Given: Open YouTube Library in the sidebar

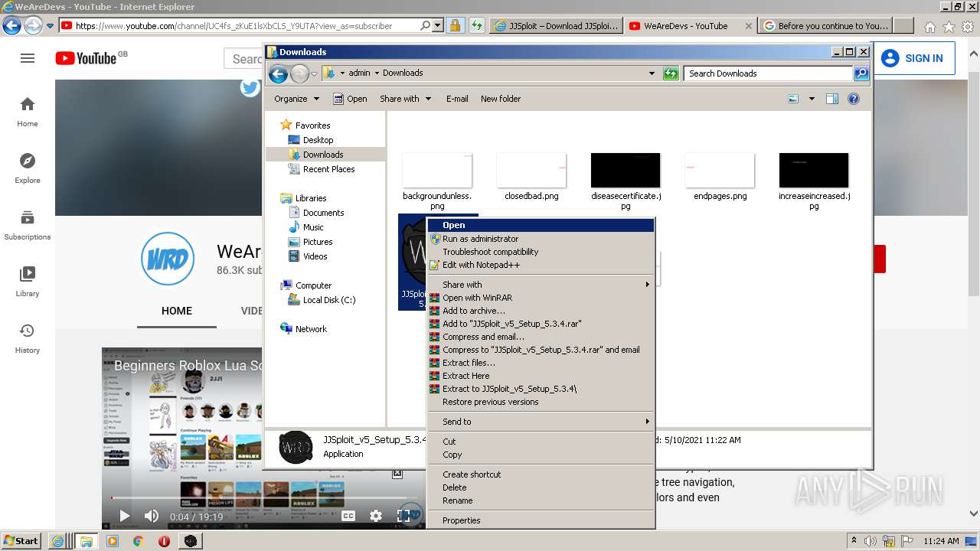Looking at the screenshot, I should (28, 282).
